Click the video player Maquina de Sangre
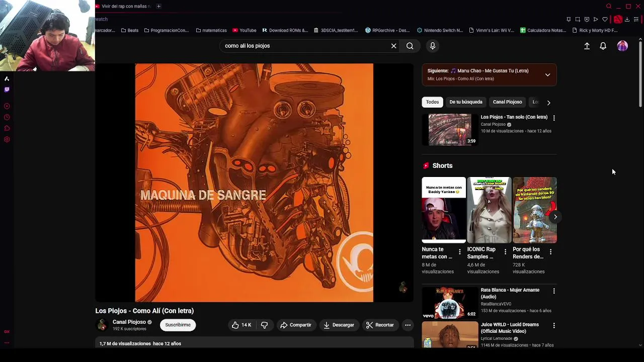 click(254, 183)
